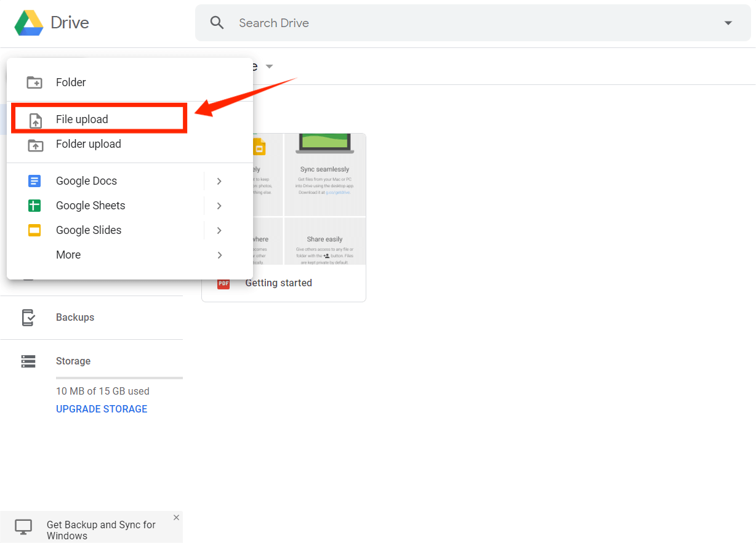This screenshot has height=543, width=756.
Task: Dismiss the Backup and Sync banner
Action: click(176, 517)
